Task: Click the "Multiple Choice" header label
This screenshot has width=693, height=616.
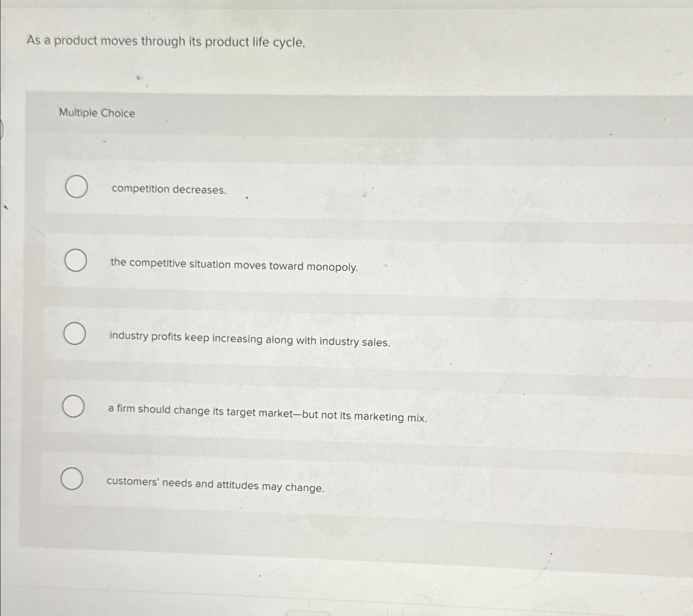Action: click(97, 114)
